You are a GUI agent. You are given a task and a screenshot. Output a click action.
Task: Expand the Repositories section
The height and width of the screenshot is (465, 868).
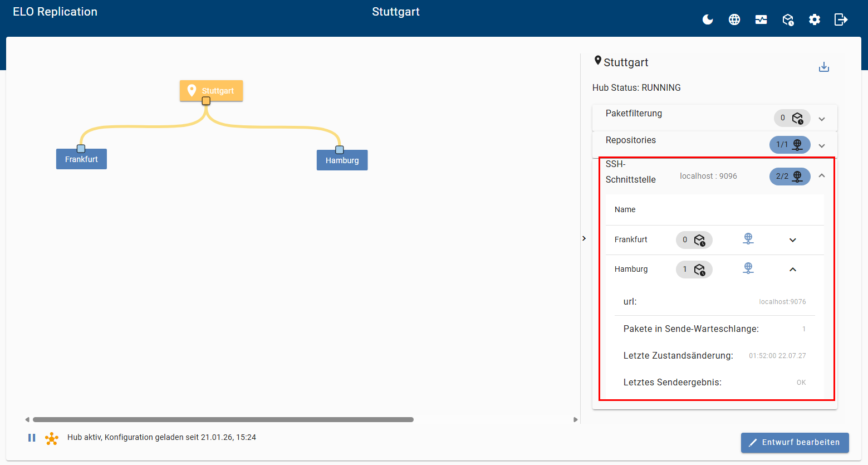[x=821, y=145]
